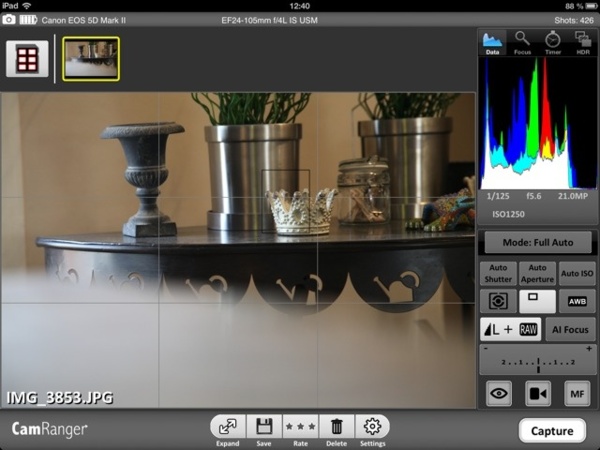Tap the Canon EOS 5D Mark II label
The width and height of the screenshot is (600, 450).
[83, 20]
